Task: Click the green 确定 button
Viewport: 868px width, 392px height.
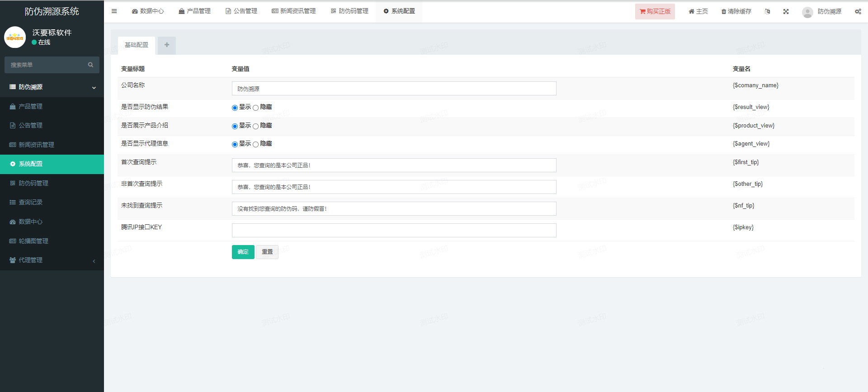Action: (x=243, y=252)
